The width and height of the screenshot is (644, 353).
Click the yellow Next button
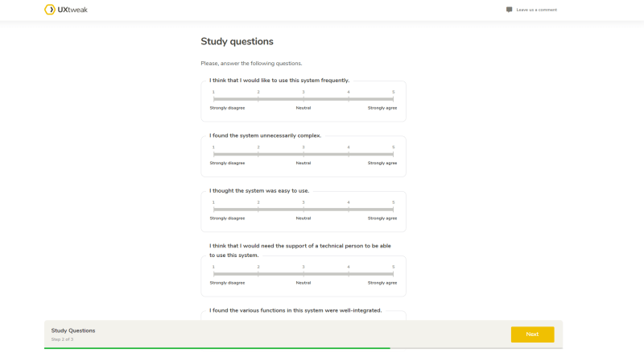pyautogui.click(x=532, y=334)
